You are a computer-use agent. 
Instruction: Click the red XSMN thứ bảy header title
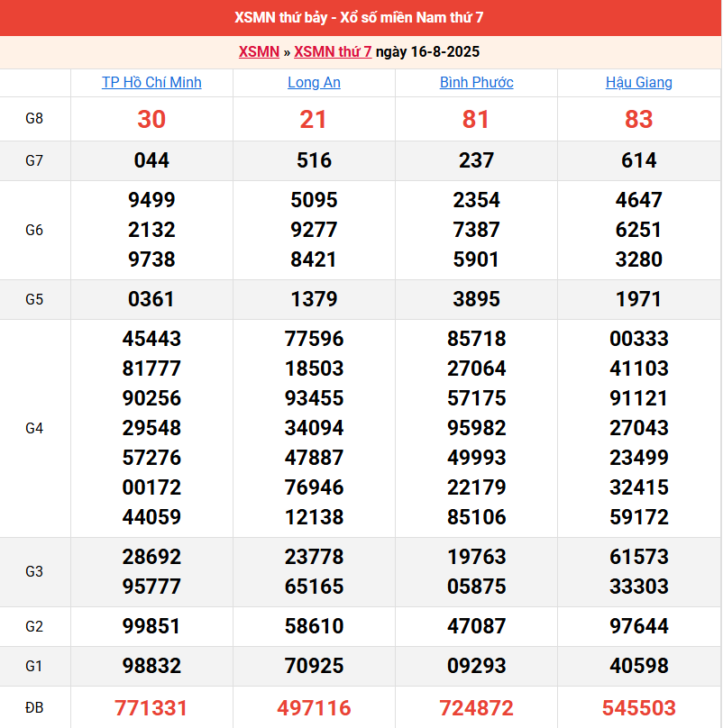(x=359, y=18)
